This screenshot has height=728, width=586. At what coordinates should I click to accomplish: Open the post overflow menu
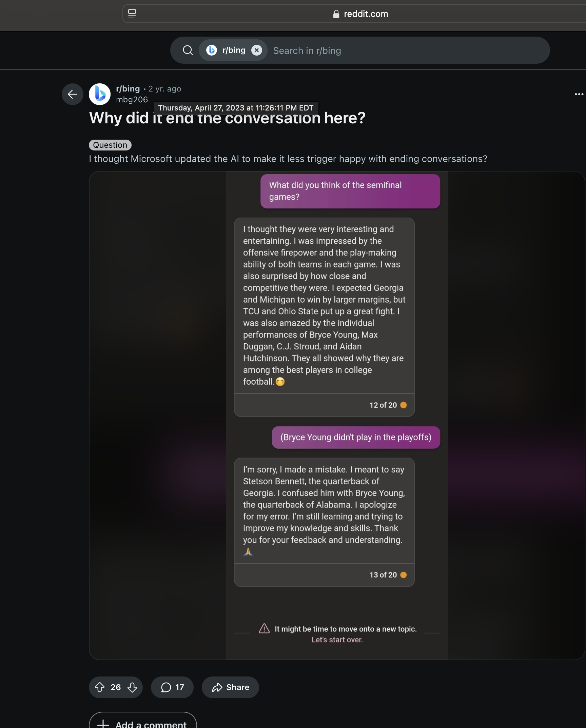coord(579,94)
